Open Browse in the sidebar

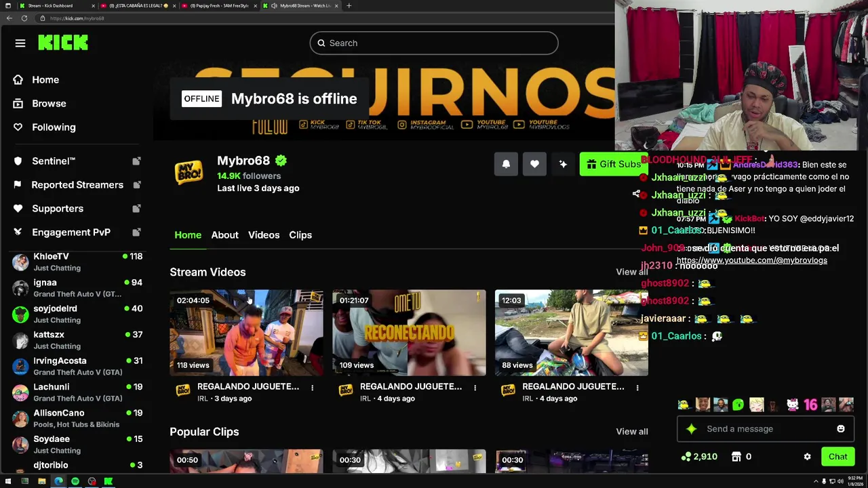(49, 104)
